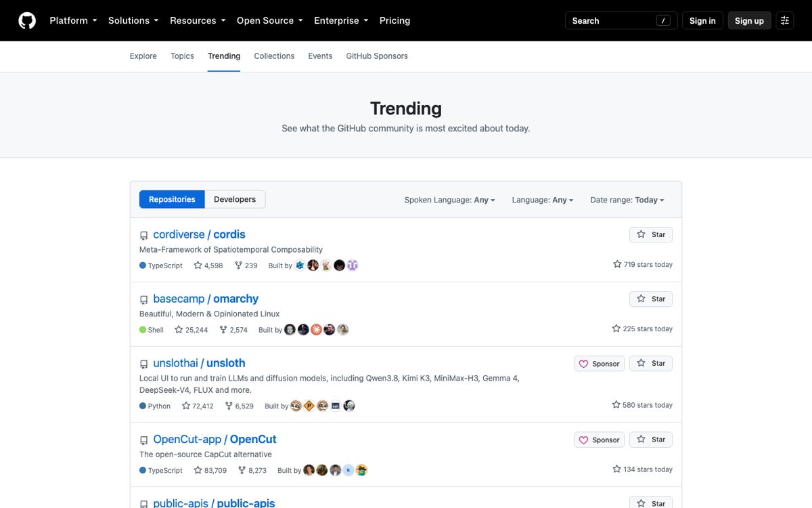
Task: Open the Spoken Language filter dropdown
Action: pyautogui.click(x=449, y=200)
